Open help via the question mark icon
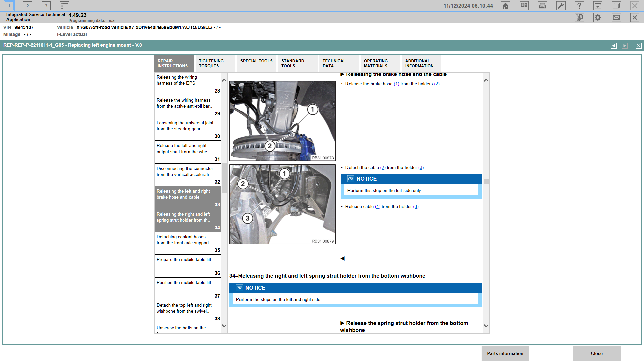This screenshot has height=362, width=644. (x=579, y=6)
